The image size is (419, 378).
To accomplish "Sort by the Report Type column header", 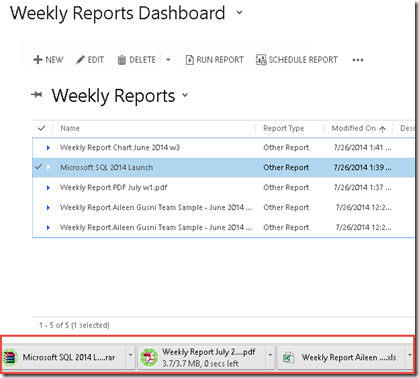I will pyautogui.click(x=283, y=128).
